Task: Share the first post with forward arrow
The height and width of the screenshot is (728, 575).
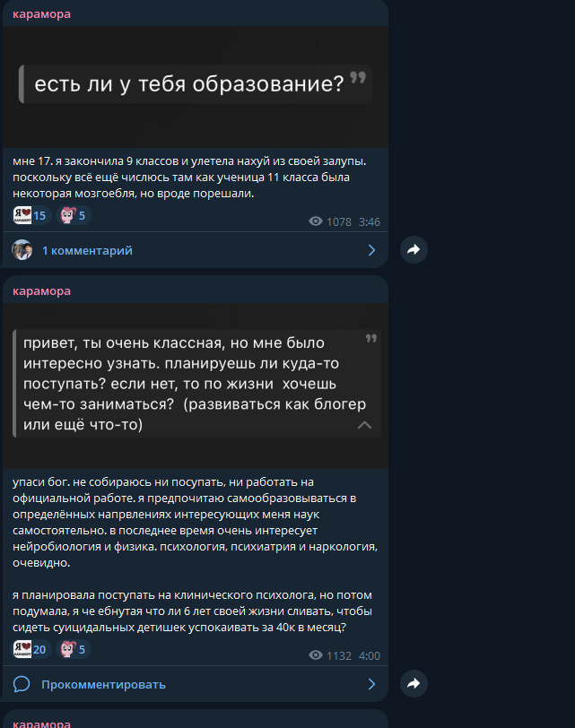Action: [x=414, y=250]
